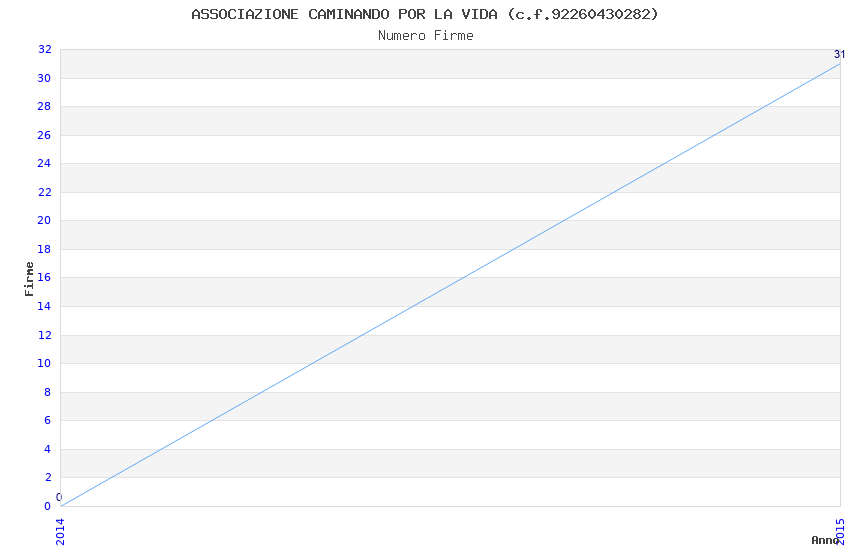
Task: Click the y-axis label Firme
Action: click(x=29, y=279)
